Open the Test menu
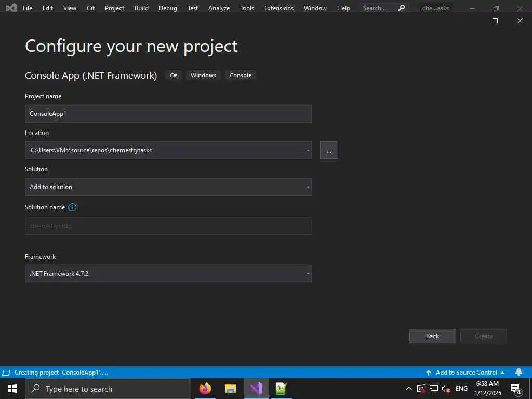The image size is (532, 399). [193, 8]
